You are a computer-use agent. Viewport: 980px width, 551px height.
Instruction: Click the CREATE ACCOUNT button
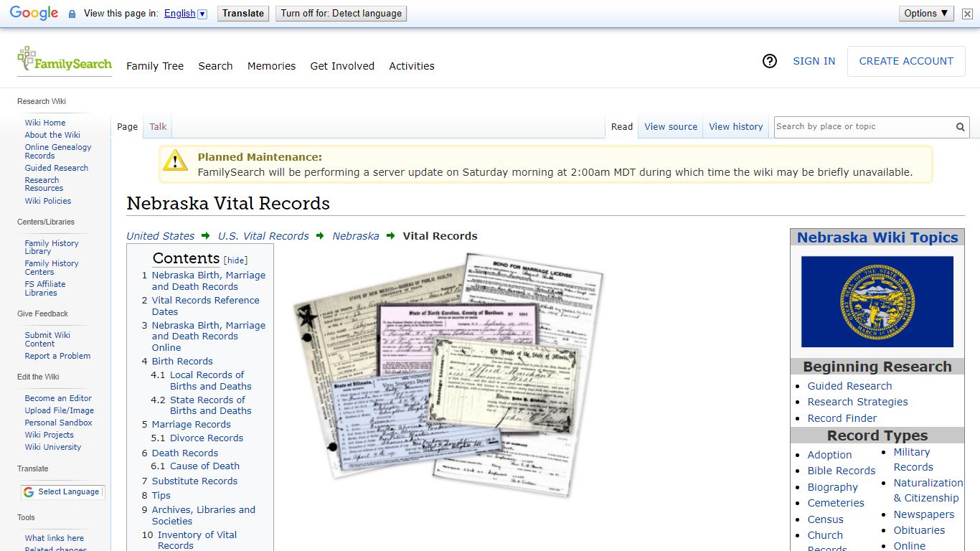[x=906, y=61]
